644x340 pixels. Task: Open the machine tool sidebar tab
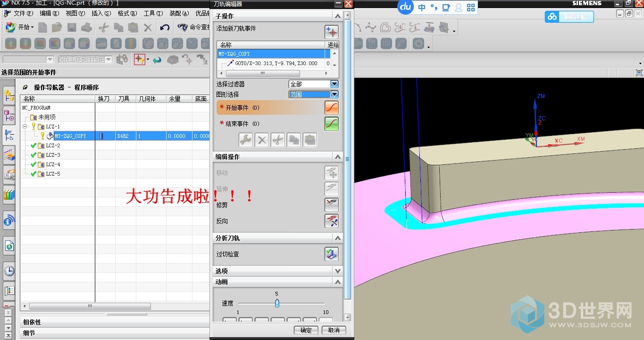[9, 154]
